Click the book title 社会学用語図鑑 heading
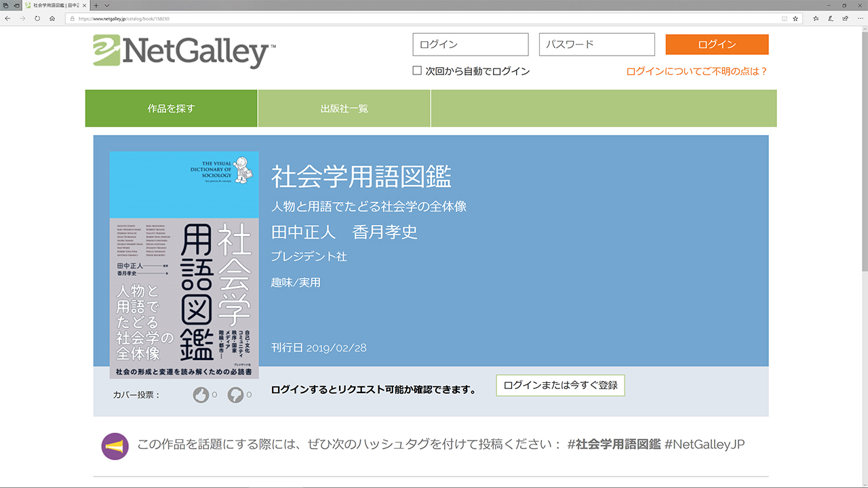Viewport: 868px width, 488px height. [x=361, y=177]
